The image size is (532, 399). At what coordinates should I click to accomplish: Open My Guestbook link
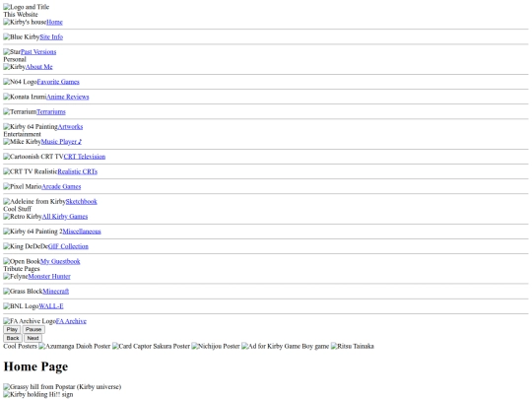(x=60, y=261)
